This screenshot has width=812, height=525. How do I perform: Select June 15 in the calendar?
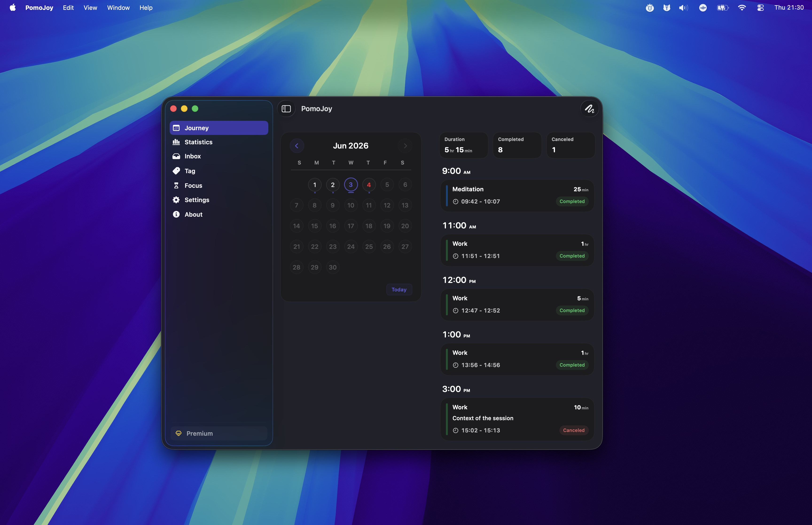click(315, 226)
